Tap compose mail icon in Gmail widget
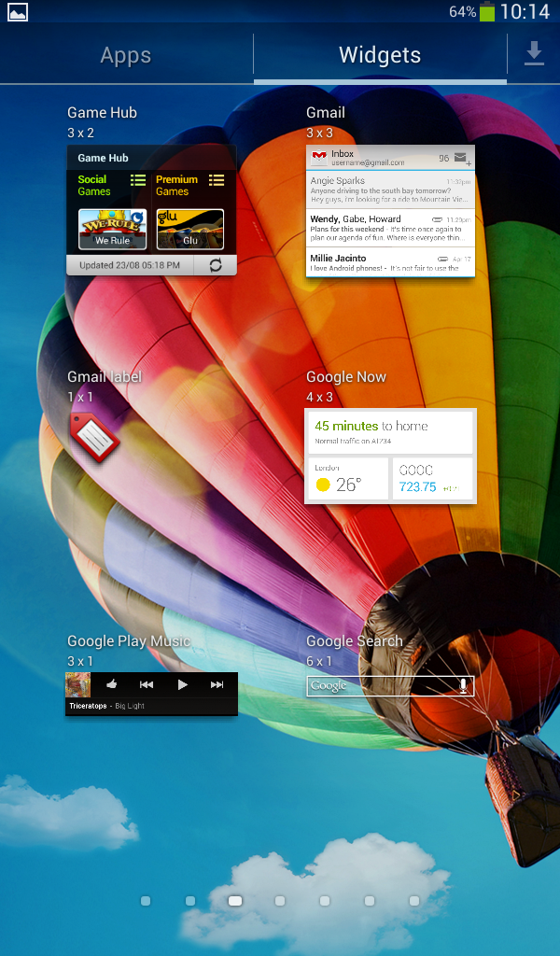Screen dimensions: 560x956 461,159
